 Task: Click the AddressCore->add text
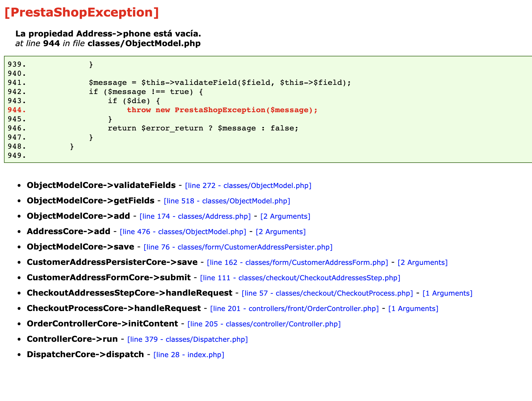click(x=69, y=232)
